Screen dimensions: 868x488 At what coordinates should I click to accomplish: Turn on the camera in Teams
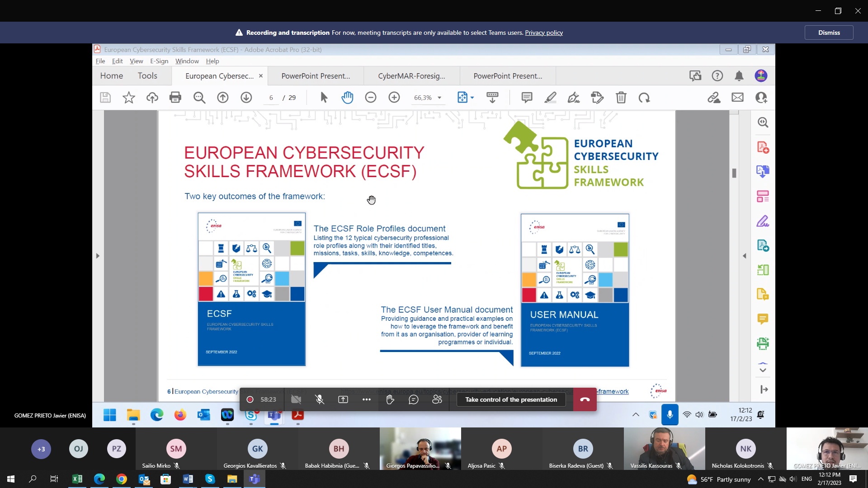tap(296, 399)
